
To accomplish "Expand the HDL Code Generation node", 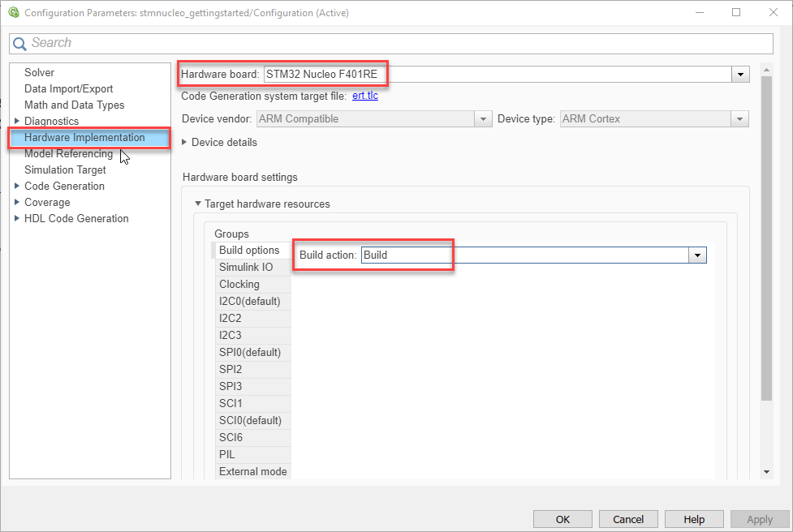I will [x=17, y=218].
